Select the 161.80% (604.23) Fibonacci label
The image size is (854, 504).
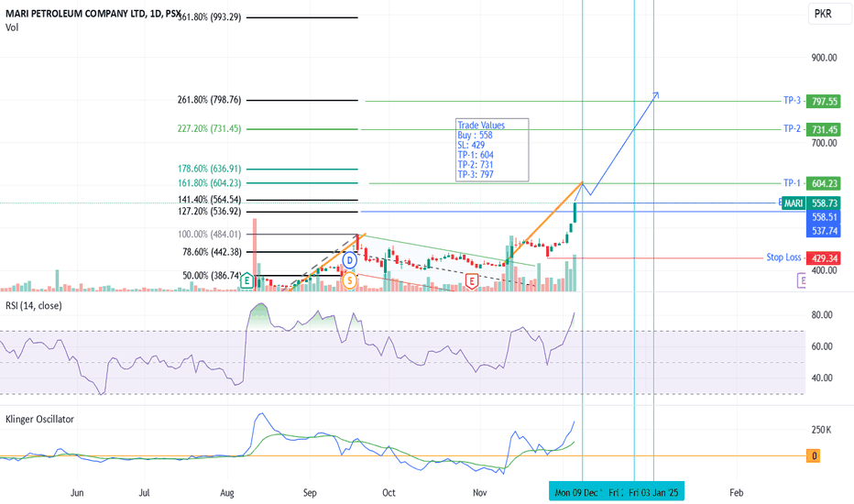pyautogui.click(x=209, y=183)
